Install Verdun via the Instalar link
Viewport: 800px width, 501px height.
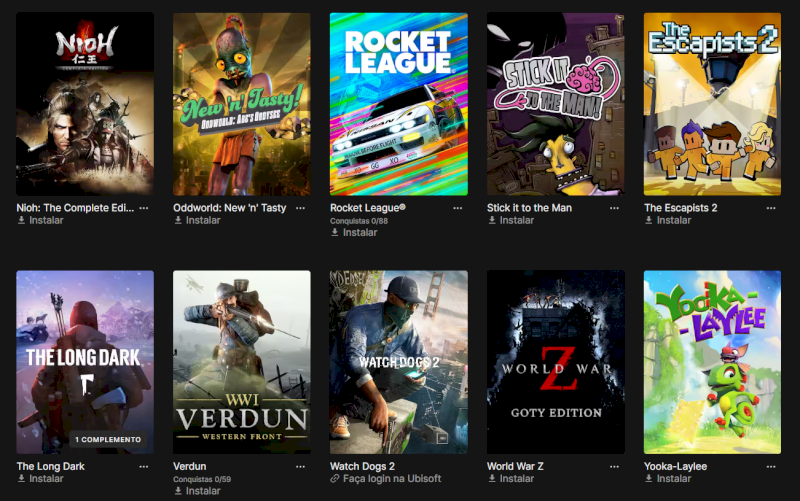[197, 491]
